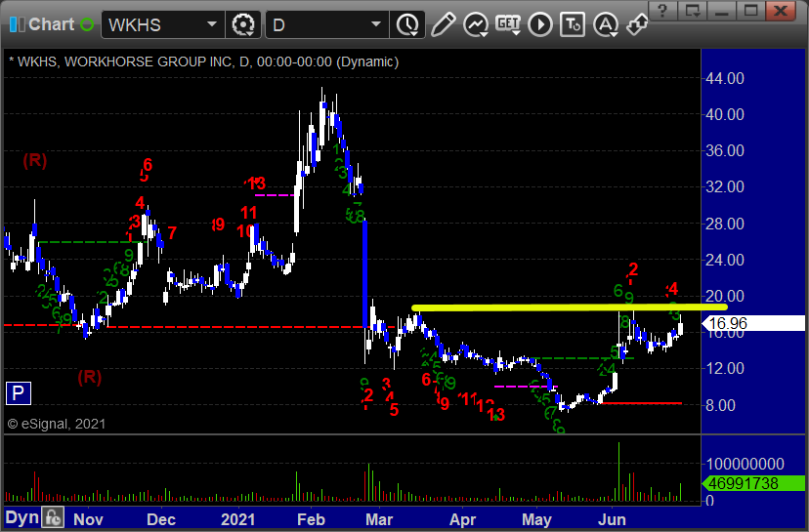Expand the interval dropdown arrow

click(x=376, y=24)
